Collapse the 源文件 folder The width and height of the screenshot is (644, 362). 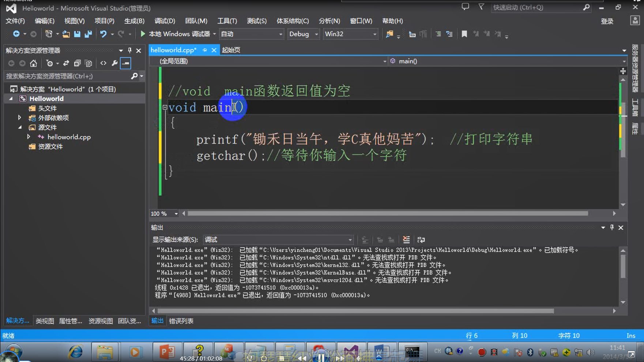pos(20,127)
